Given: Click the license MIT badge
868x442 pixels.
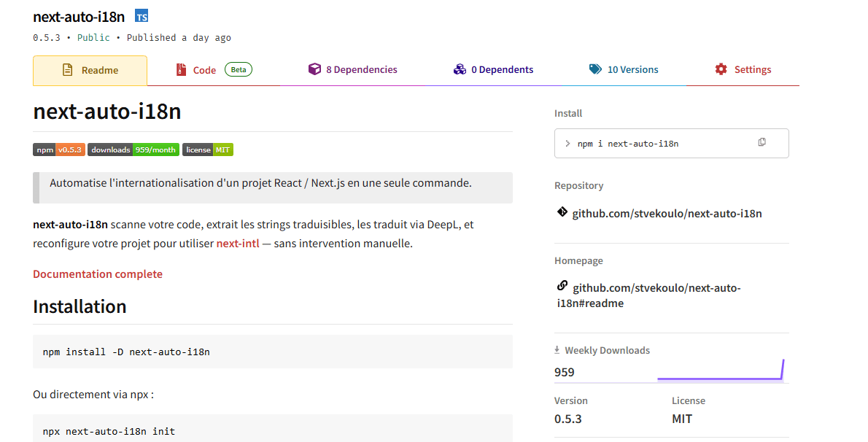Looking at the screenshot, I should click(207, 150).
